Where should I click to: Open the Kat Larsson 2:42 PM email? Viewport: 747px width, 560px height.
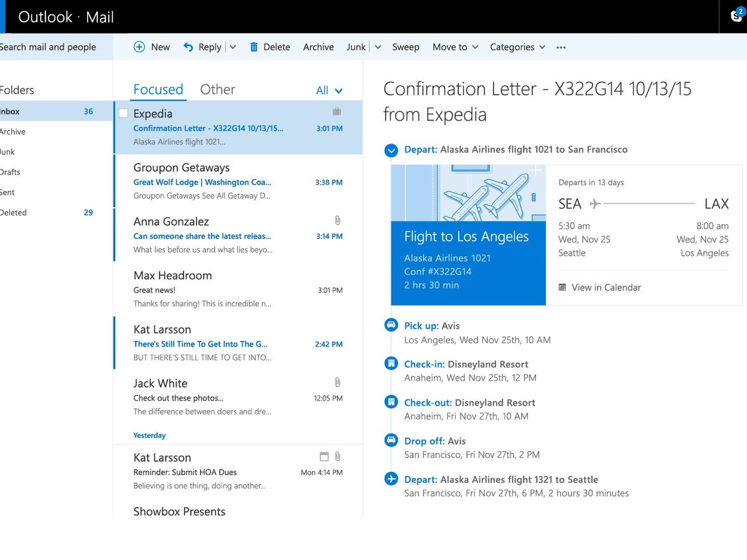click(x=238, y=343)
